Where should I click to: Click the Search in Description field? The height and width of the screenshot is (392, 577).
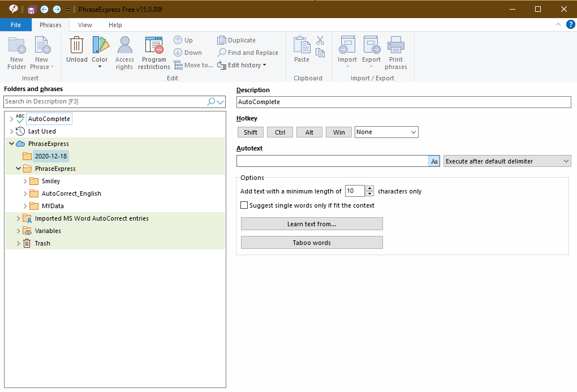(x=105, y=102)
